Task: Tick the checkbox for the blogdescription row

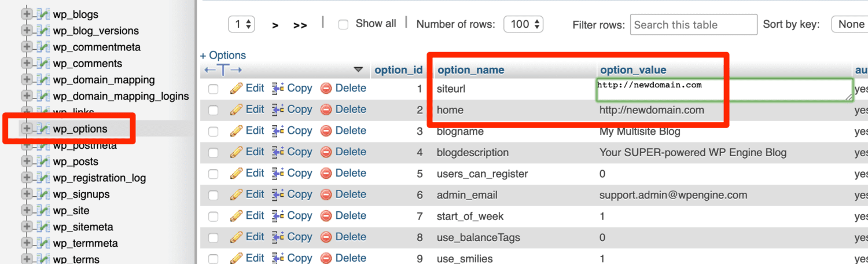Action: (x=214, y=153)
